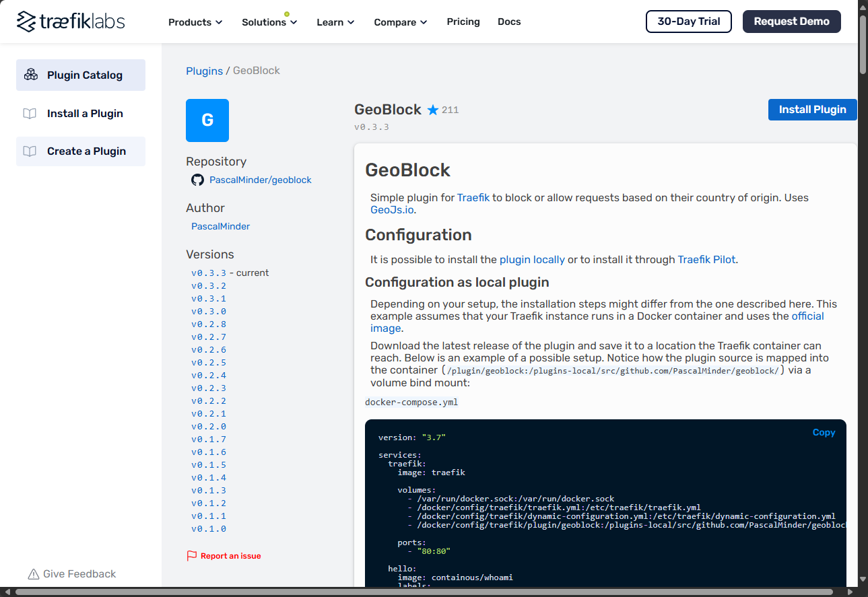
Task: Select version v0.2.1
Action: tap(209, 413)
